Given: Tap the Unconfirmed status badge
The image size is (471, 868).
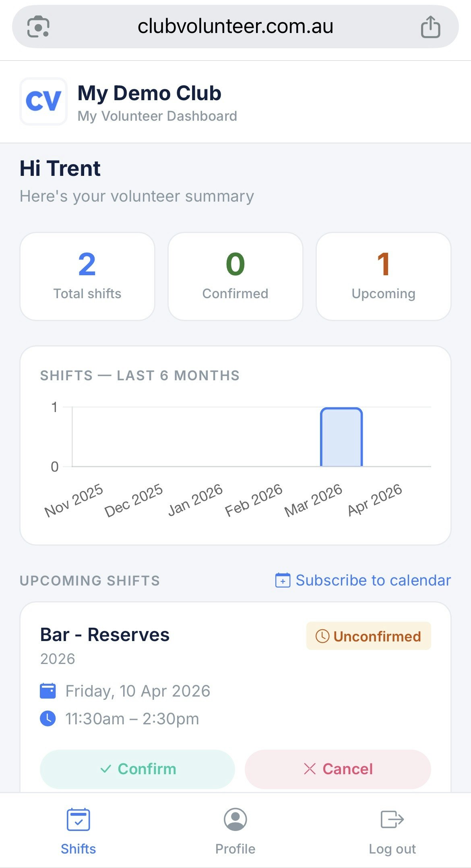Looking at the screenshot, I should [369, 636].
